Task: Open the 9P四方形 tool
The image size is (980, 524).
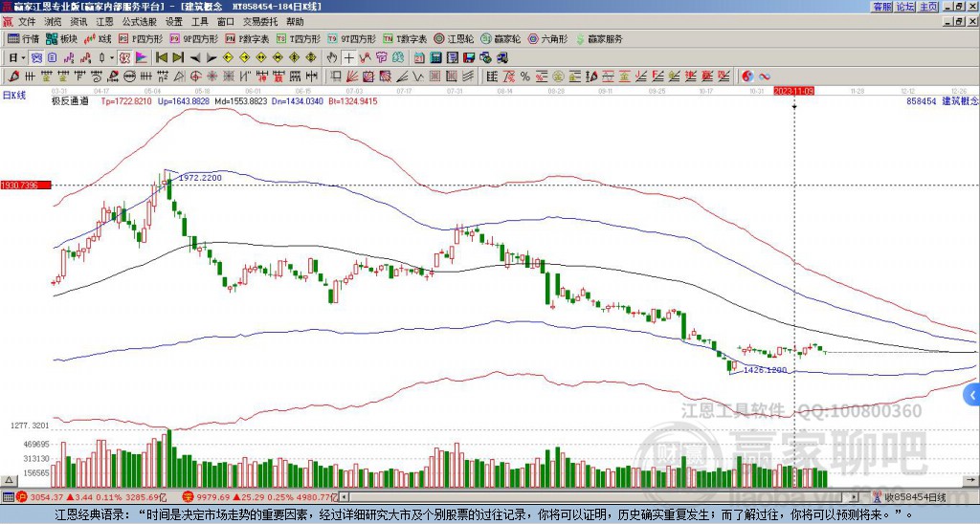Action: click(x=193, y=38)
